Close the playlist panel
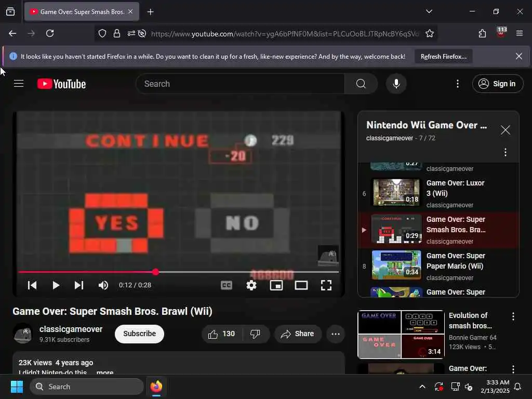The image size is (532, 399). click(x=505, y=130)
